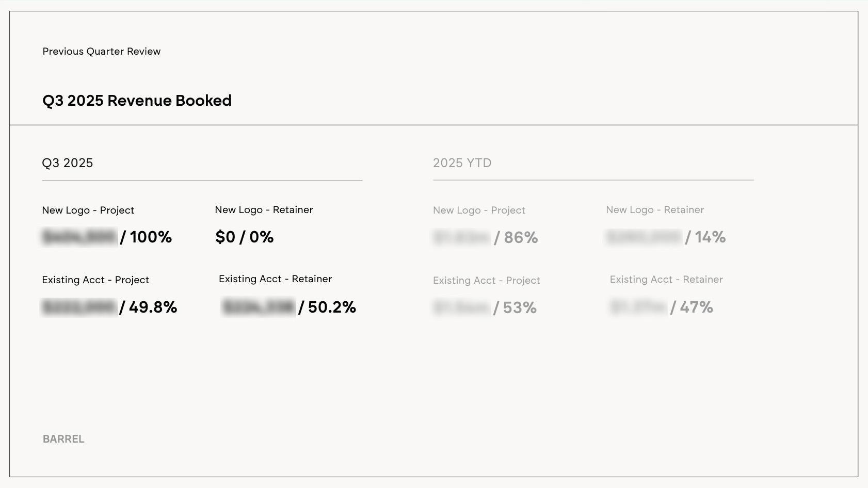Click the Previous Quarter Review subtitle
Image resolution: width=868 pixels, height=488 pixels.
101,52
